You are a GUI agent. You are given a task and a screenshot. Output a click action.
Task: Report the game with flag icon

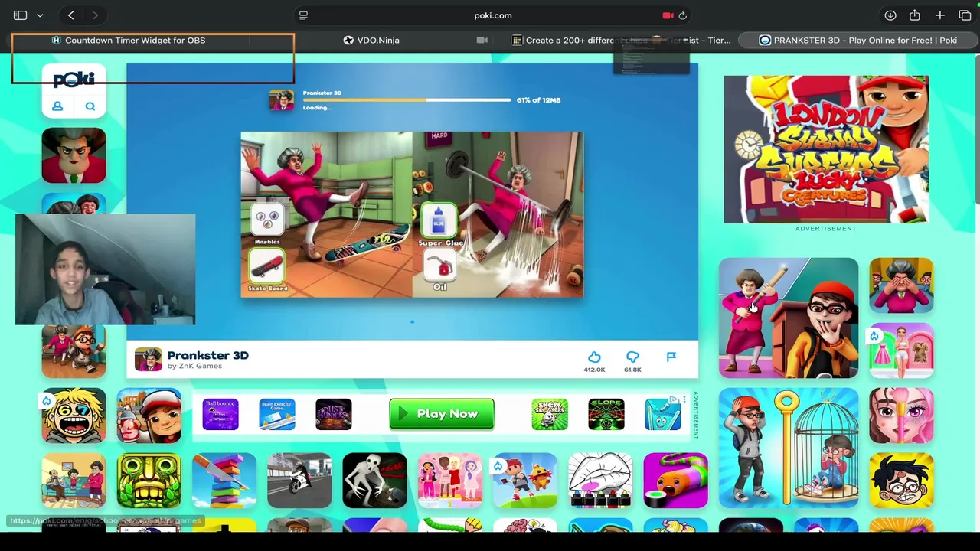point(671,357)
